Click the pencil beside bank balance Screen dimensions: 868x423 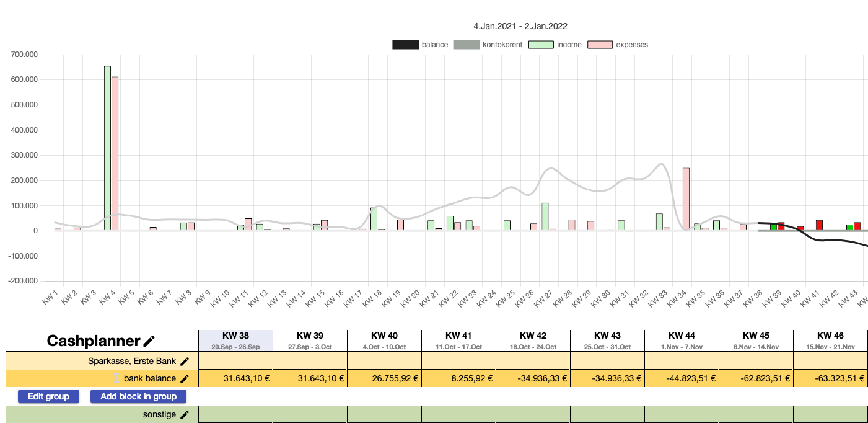tap(185, 378)
